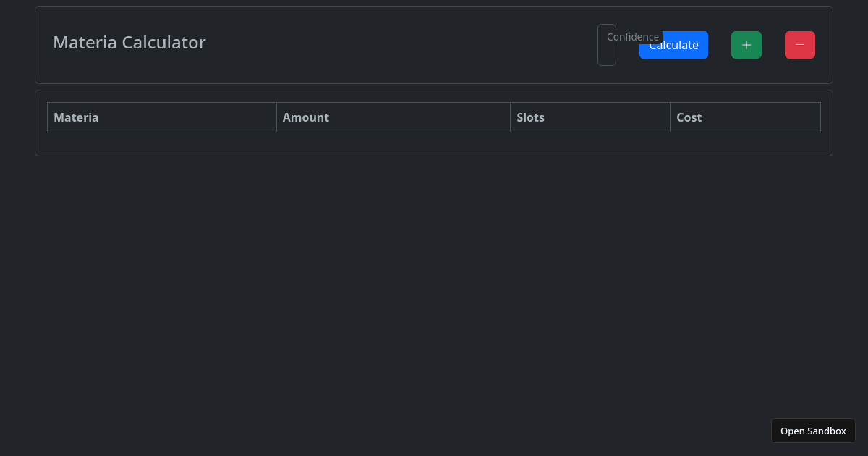Open the sandbox via Open Sandbox button
The image size is (868, 456).
[x=813, y=430]
